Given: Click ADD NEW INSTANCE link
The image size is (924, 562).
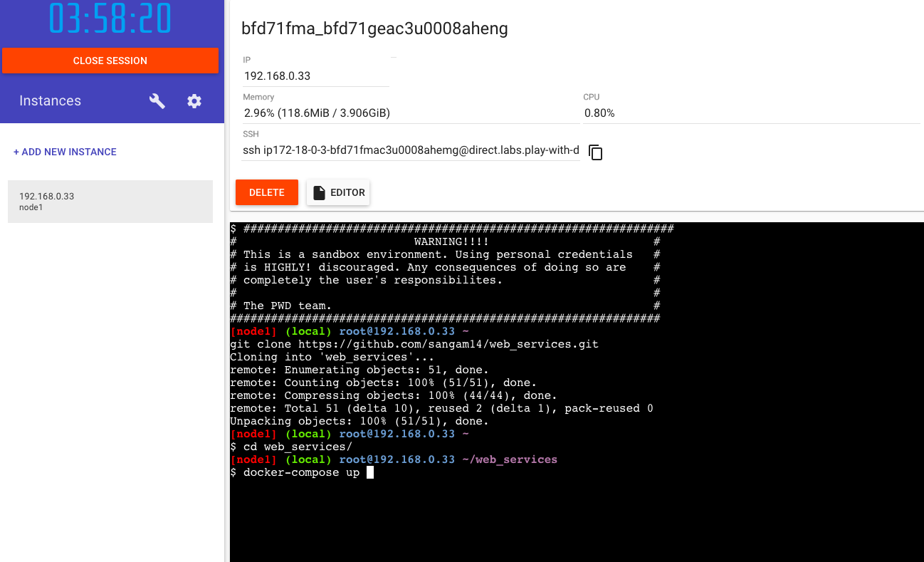Looking at the screenshot, I should [x=65, y=152].
